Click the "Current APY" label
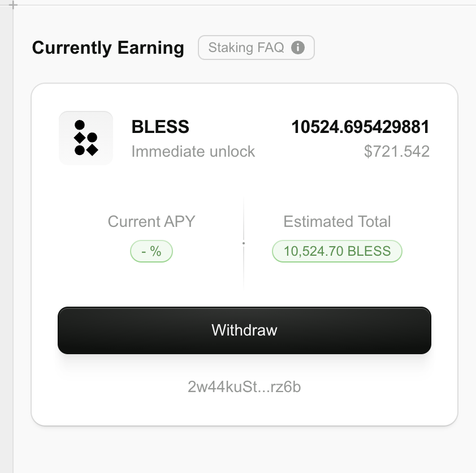The width and height of the screenshot is (476, 473). (152, 221)
